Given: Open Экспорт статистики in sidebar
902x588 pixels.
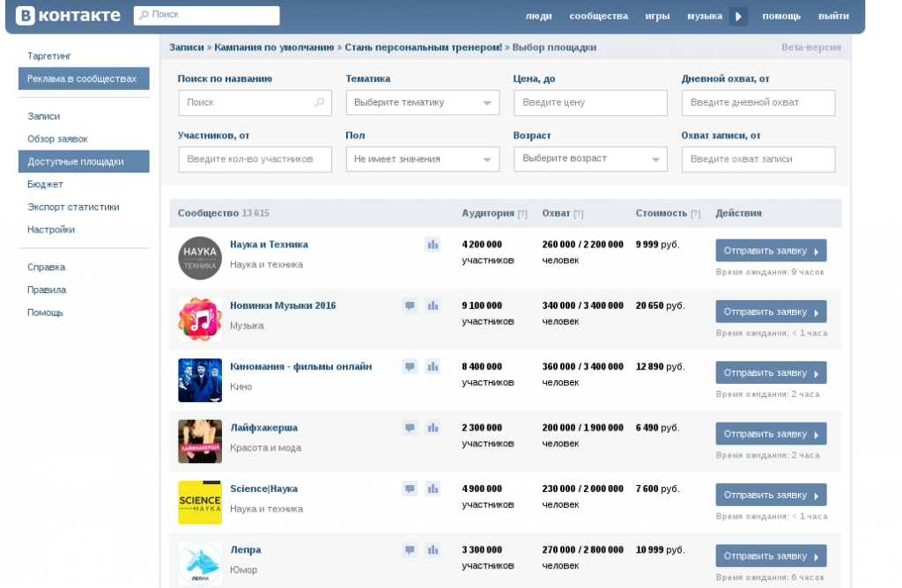Looking at the screenshot, I should tap(73, 207).
